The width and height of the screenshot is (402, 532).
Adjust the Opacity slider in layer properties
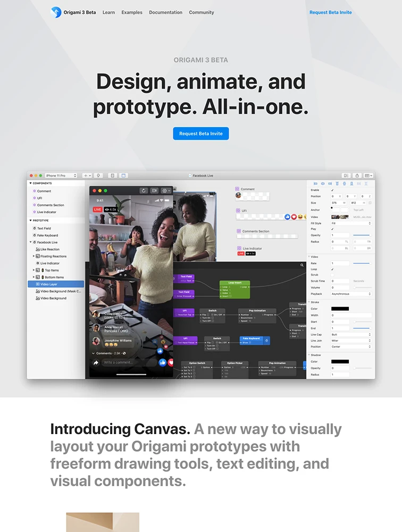(x=362, y=235)
